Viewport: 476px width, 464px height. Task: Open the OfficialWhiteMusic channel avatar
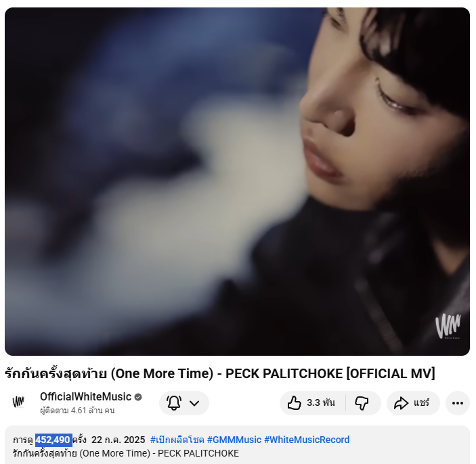pyautogui.click(x=18, y=402)
